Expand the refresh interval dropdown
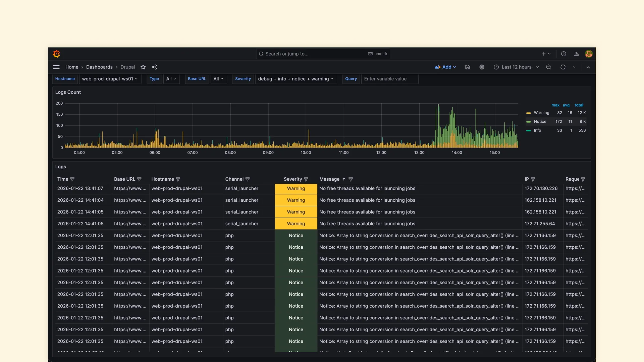This screenshot has width=644, height=362. pyautogui.click(x=574, y=67)
